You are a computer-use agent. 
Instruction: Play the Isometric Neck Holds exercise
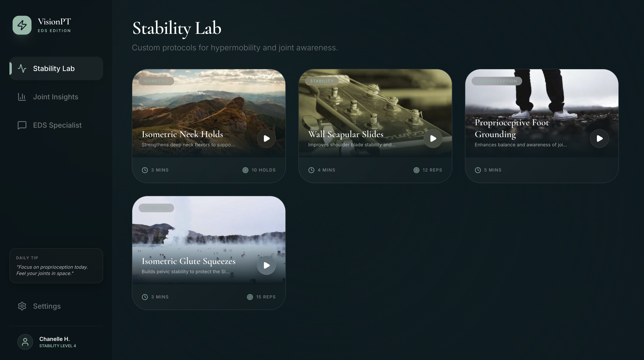[x=266, y=138]
